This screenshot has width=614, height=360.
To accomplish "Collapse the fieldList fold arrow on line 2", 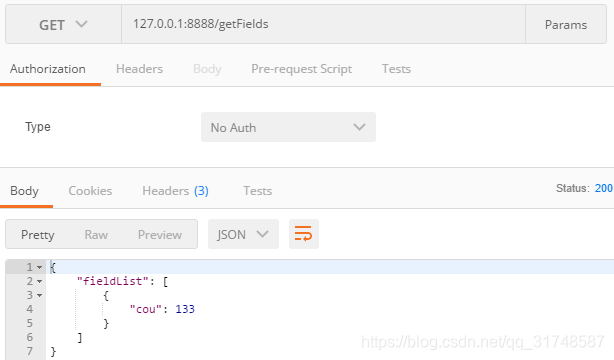I will 39,281.
